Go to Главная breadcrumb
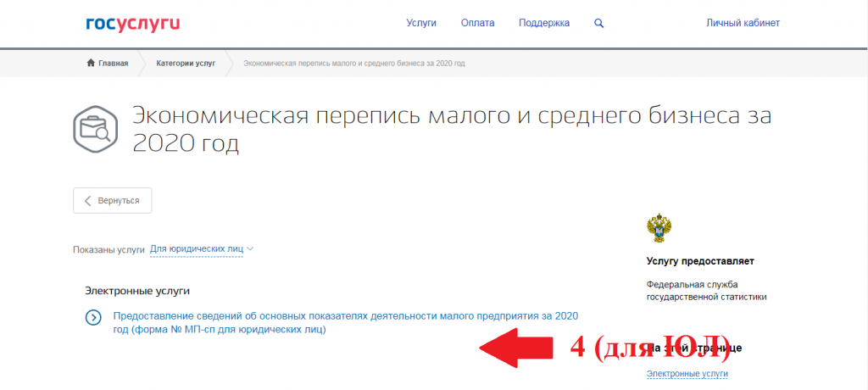 (114, 64)
